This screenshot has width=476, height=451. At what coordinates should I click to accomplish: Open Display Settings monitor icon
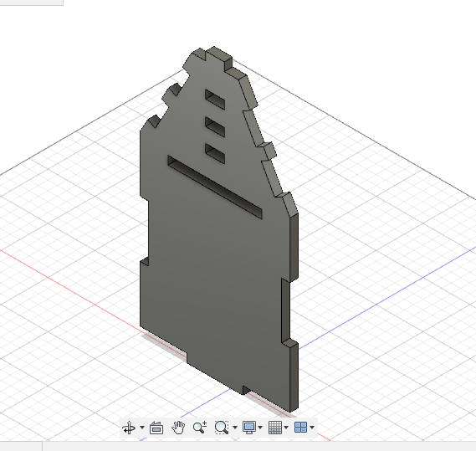pos(249,428)
